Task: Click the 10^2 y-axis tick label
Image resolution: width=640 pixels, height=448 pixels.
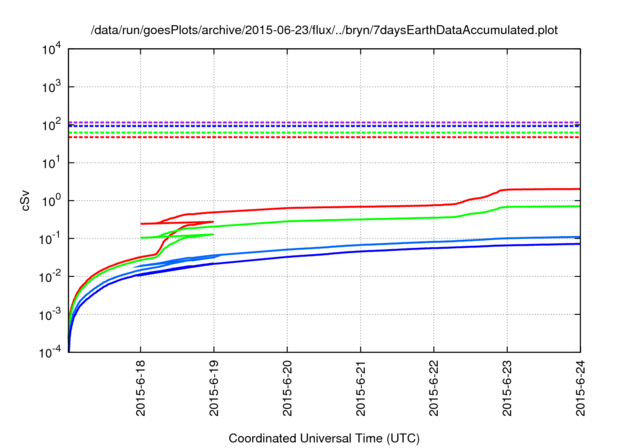Action: 52,125
